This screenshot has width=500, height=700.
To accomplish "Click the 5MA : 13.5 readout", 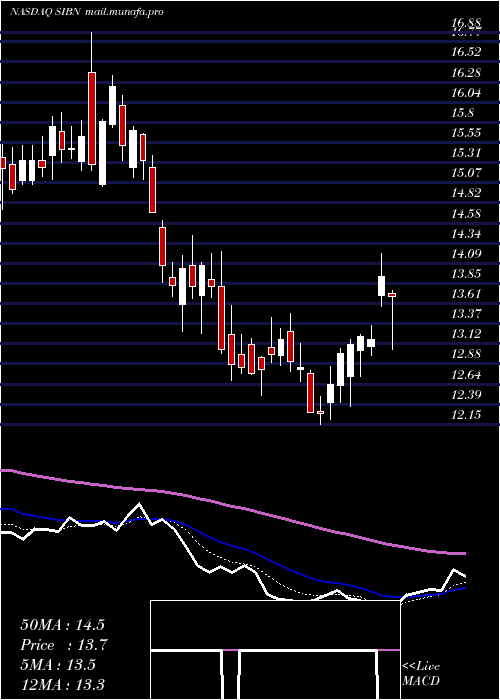I will (x=58, y=665).
